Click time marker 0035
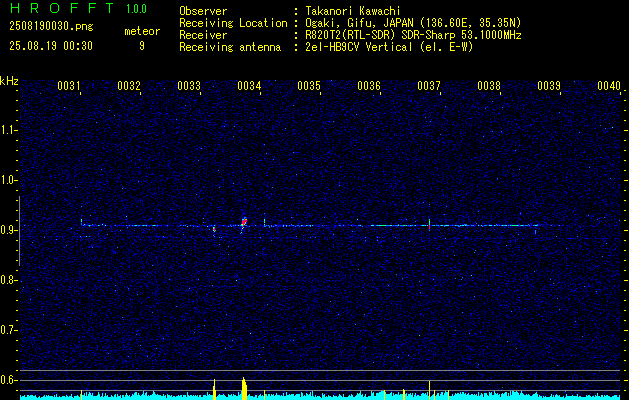The image size is (629, 400). [309, 86]
